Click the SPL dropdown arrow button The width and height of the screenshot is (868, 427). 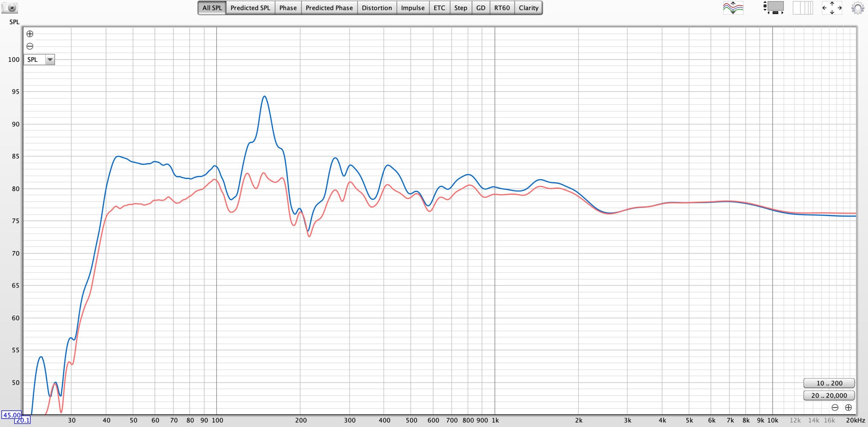50,60
